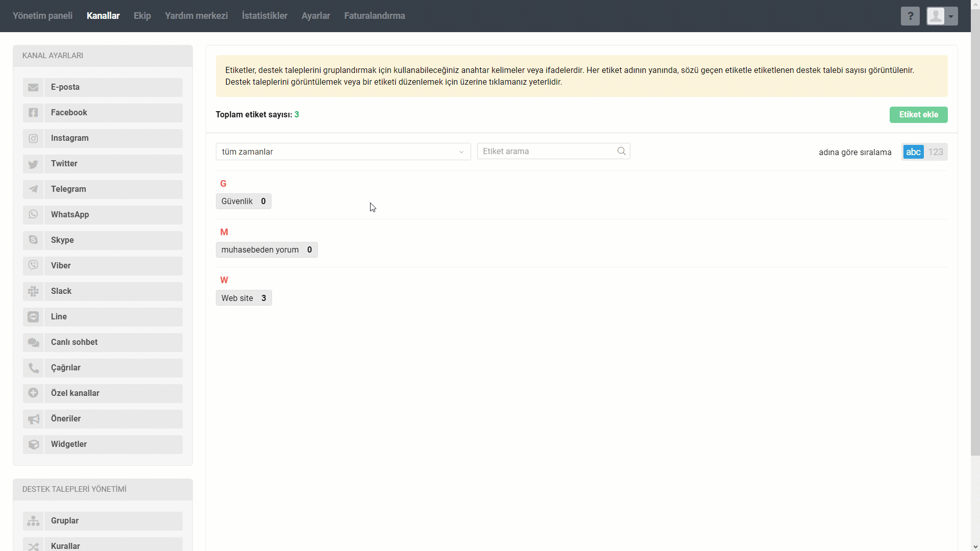Go to the İstatistikler menu

pos(264,16)
